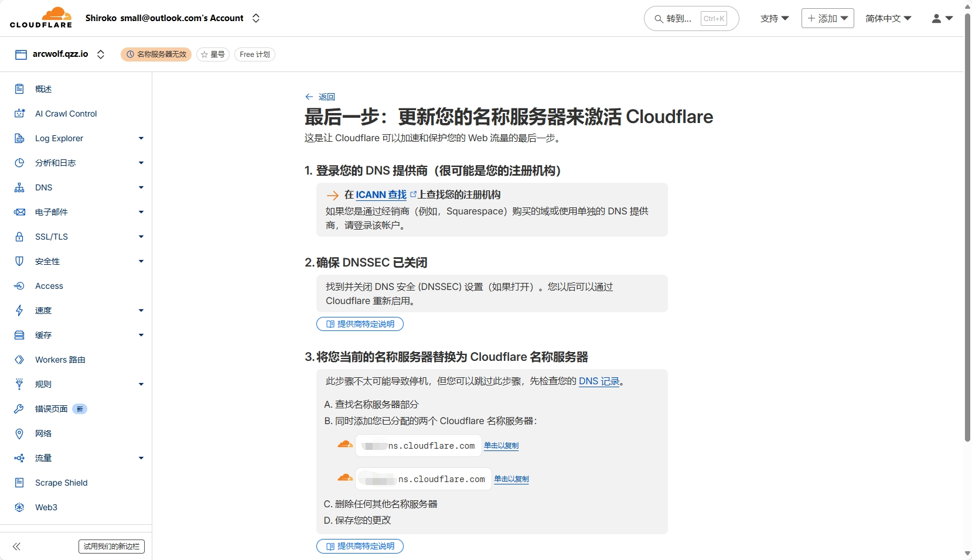The height and width of the screenshot is (560, 972).
Task: Expand the SSL/TLS sidebar section
Action: (141, 237)
